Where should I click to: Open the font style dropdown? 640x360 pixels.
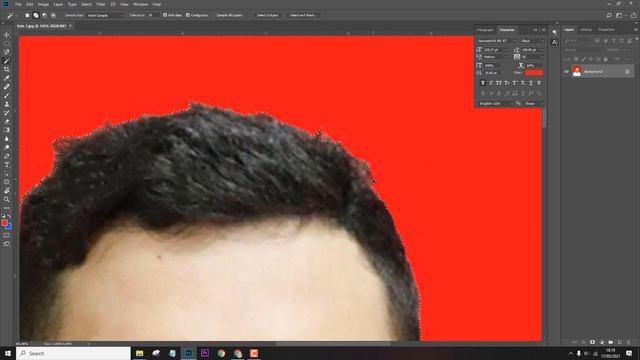pos(532,41)
